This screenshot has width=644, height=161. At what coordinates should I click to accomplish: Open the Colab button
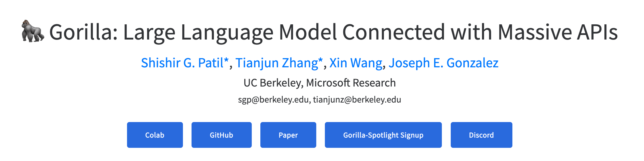(155, 135)
